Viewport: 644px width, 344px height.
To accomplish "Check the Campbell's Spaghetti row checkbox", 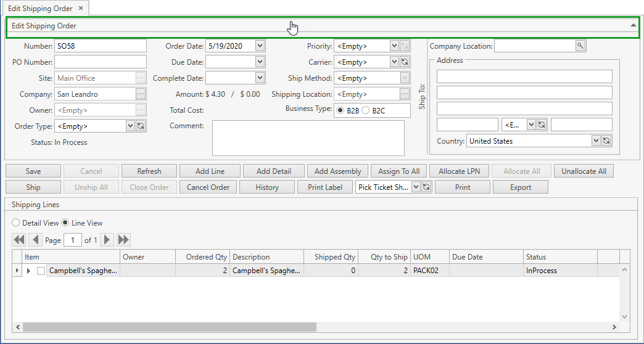I will 41,271.
